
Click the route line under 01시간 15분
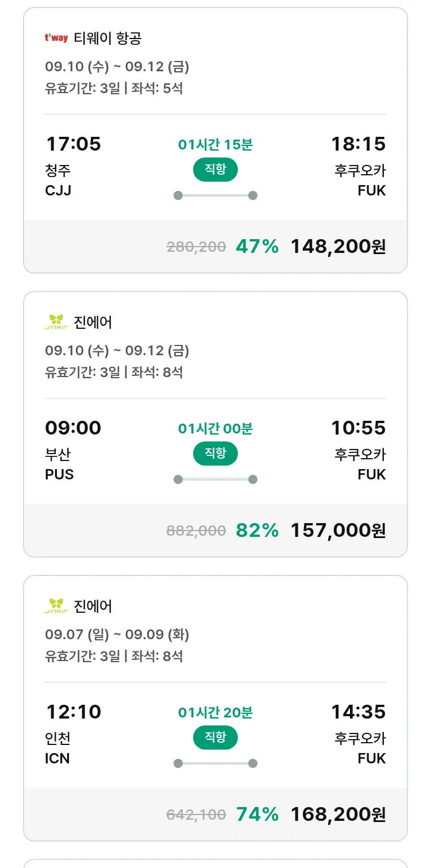(215, 195)
